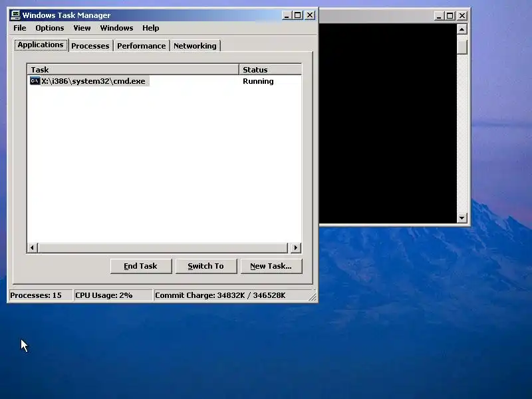Viewport: 532px width, 399px height.
Task: Switch to the Processes tab
Action: (x=90, y=46)
